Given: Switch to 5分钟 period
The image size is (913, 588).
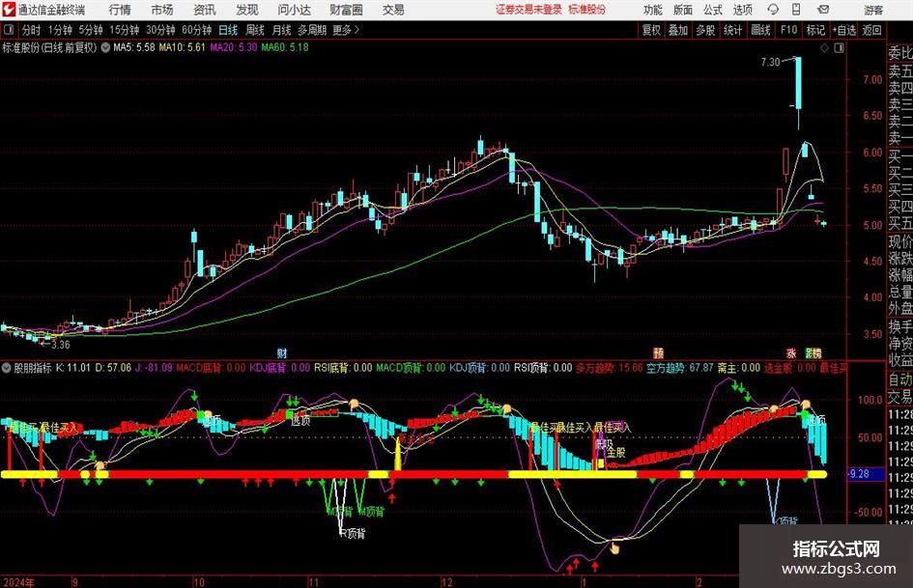Looking at the screenshot, I should [90, 30].
